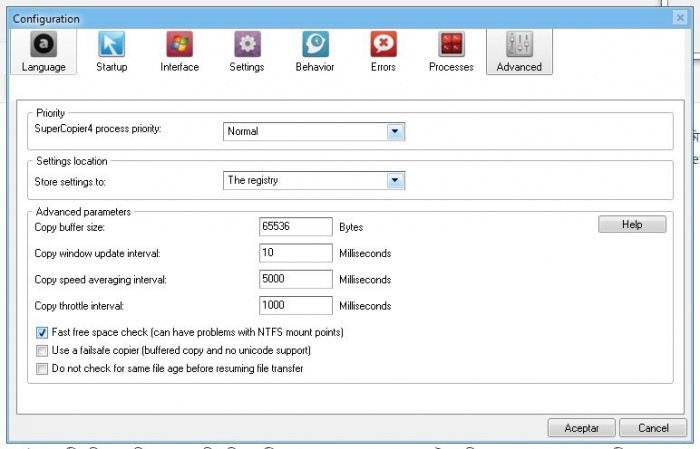Click the Normal priority combo box
The height and width of the screenshot is (449, 700).
coord(314,132)
